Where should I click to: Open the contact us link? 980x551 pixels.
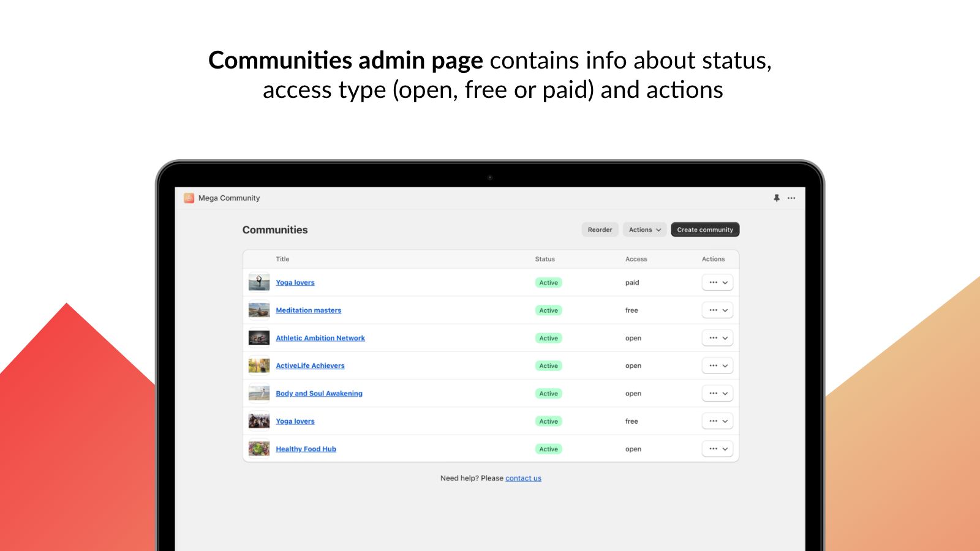coord(523,478)
